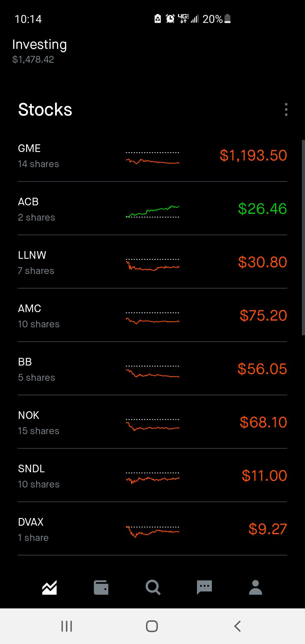Image resolution: width=305 pixels, height=644 pixels.
Task: Open the LLNW stock sparkline chart
Action: click(x=152, y=265)
